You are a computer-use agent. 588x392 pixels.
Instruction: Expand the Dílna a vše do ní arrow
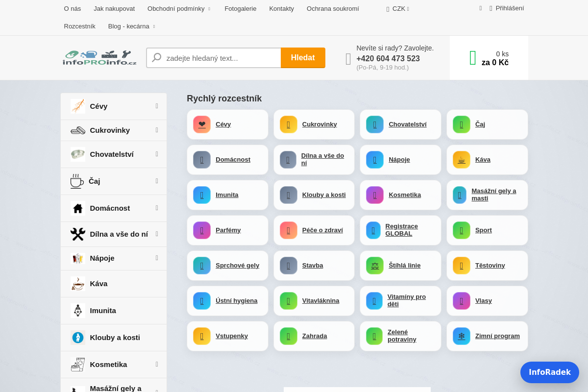click(x=157, y=234)
